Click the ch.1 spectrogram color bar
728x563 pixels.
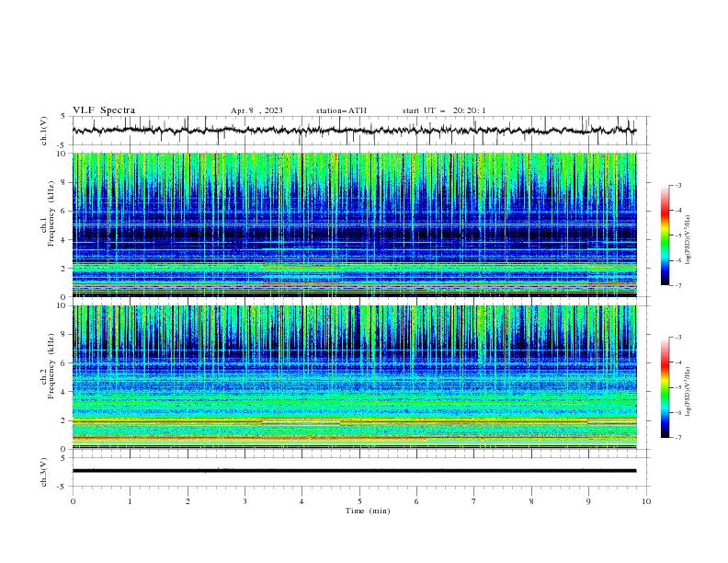665,236
